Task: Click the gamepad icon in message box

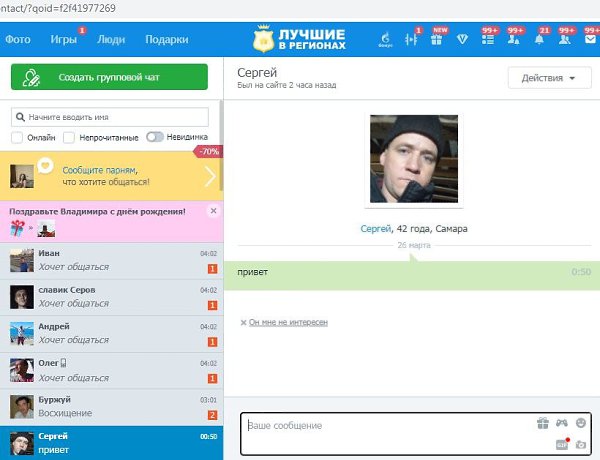Action: point(561,423)
